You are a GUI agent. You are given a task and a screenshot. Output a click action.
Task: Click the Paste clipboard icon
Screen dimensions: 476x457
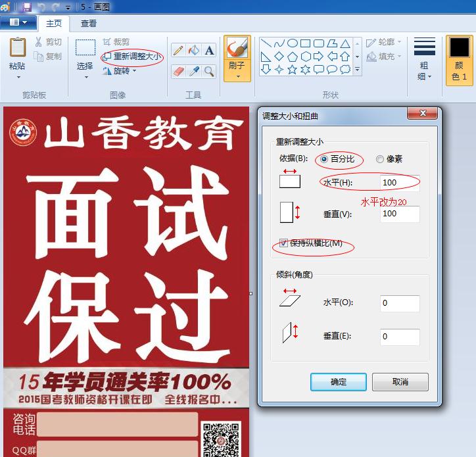[x=17, y=47]
